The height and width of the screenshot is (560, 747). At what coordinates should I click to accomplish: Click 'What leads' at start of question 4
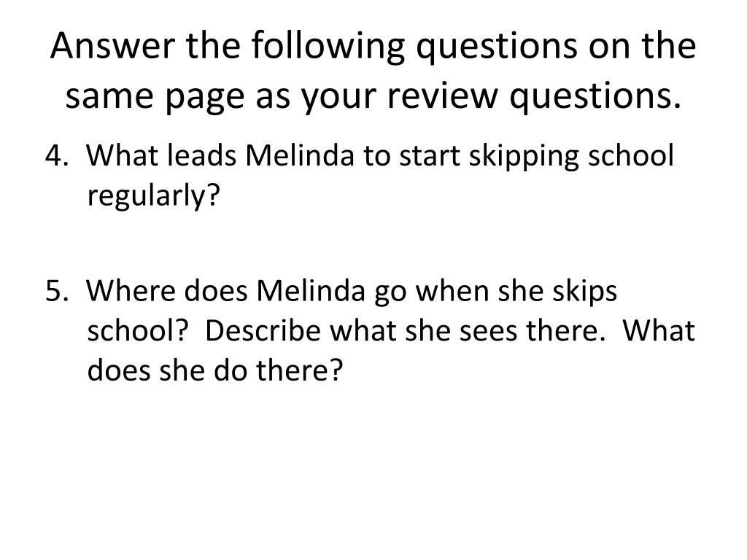click(160, 155)
